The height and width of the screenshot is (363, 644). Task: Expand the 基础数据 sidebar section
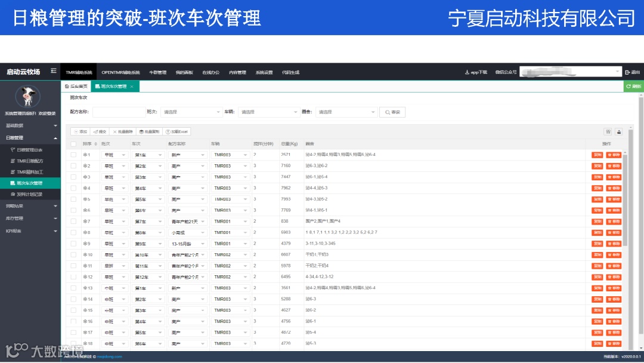pyautogui.click(x=30, y=125)
